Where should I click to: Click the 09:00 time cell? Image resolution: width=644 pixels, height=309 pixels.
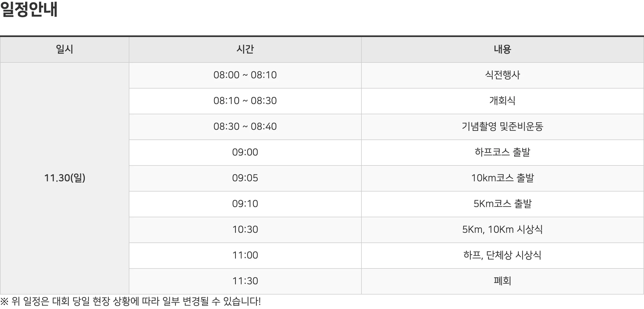pos(245,153)
